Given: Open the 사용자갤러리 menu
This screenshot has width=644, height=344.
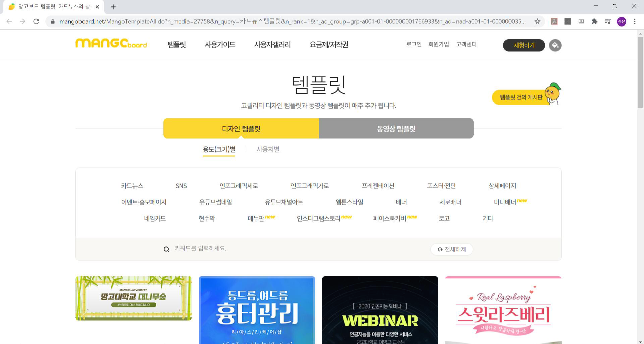Looking at the screenshot, I should pyautogui.click(x=272, y=45).
